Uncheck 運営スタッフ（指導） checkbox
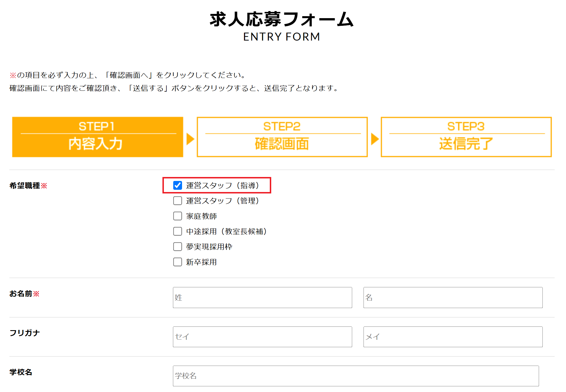566x392 pixels. pos(177,186)
